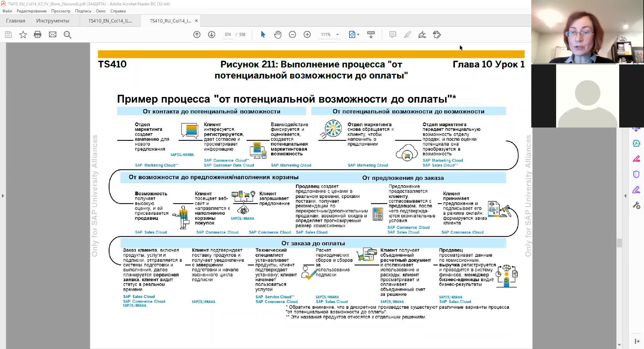Open the Просмотр menu
The image size is (644, 349).
point(61,11)
